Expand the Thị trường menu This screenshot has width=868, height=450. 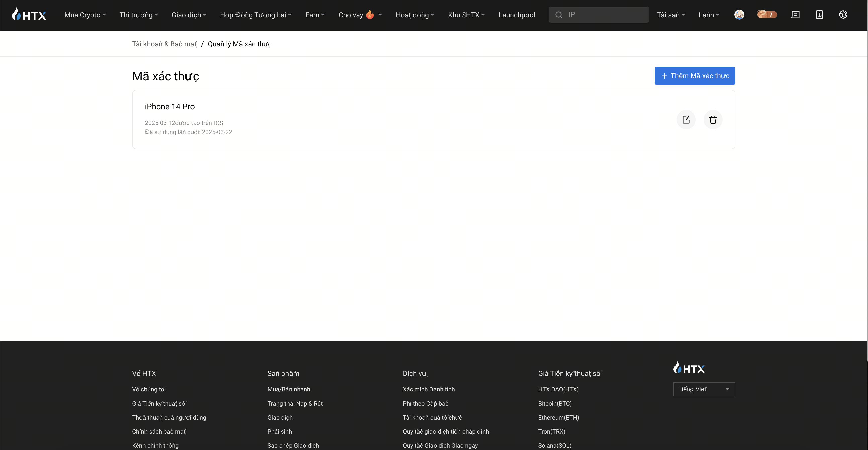pos(138,15)
